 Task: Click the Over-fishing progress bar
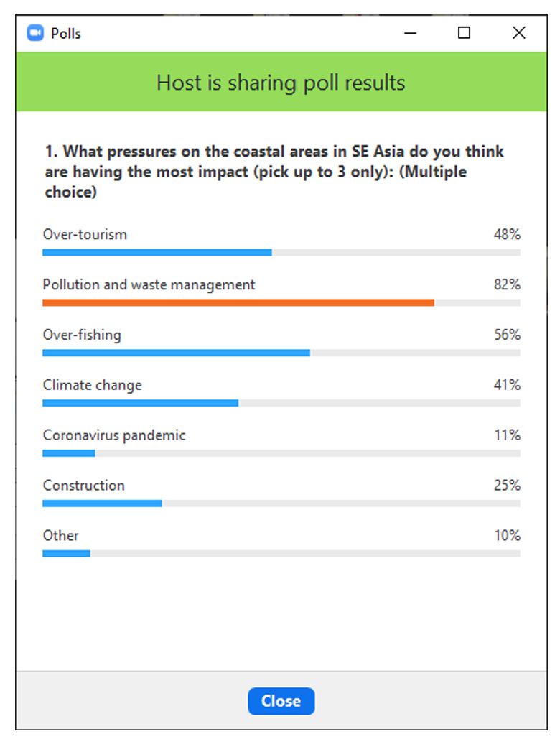[176, 353]
